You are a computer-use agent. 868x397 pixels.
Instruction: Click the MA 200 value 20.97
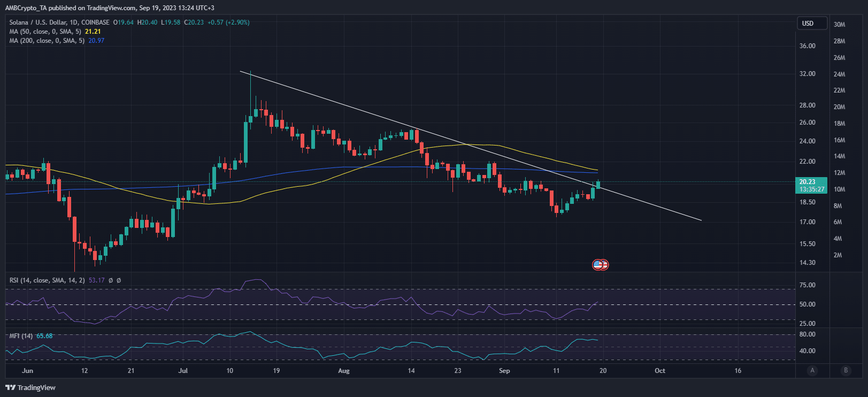(96, 41)
